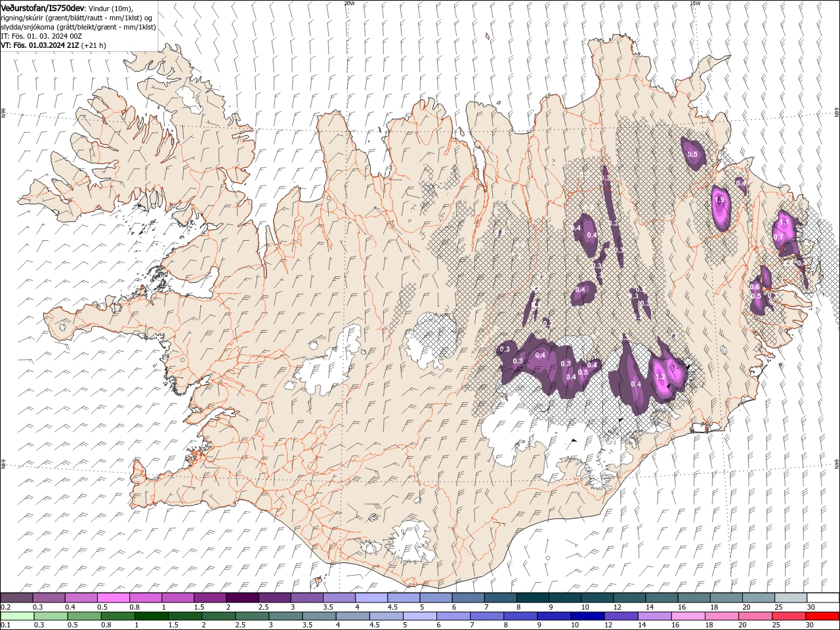Click the darkest green 1 rain legend swatch

point(151,616)
